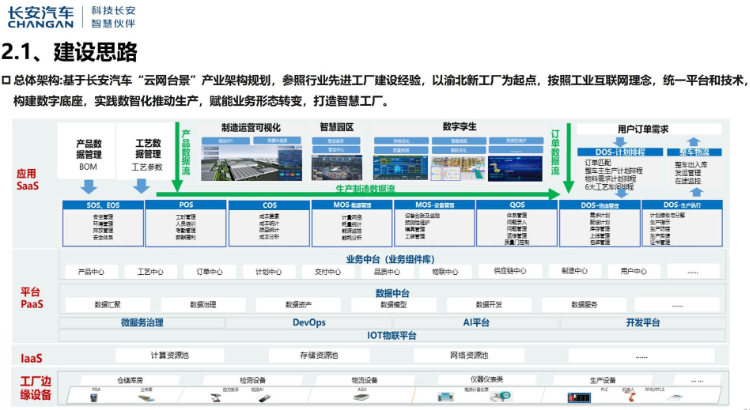Click the 整车物流 header
Image resolution: width=750 pixels, height=410 pixels.
click(694, 152)
